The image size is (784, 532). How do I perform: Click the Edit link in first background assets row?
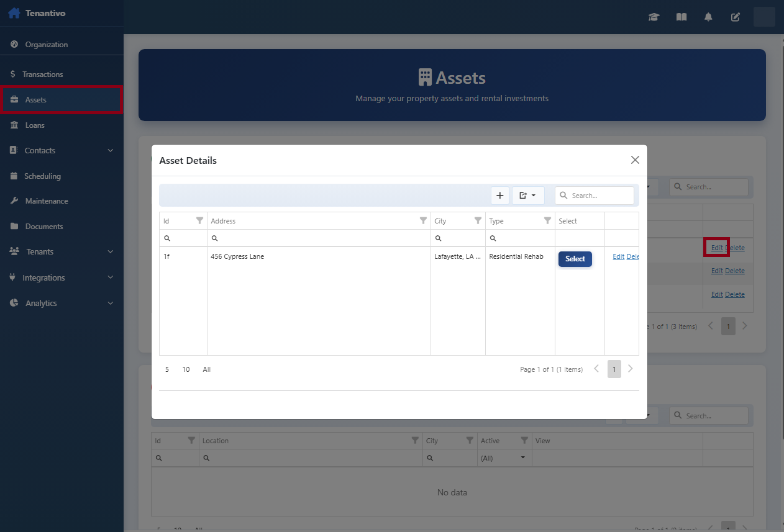tap(717, 248)
